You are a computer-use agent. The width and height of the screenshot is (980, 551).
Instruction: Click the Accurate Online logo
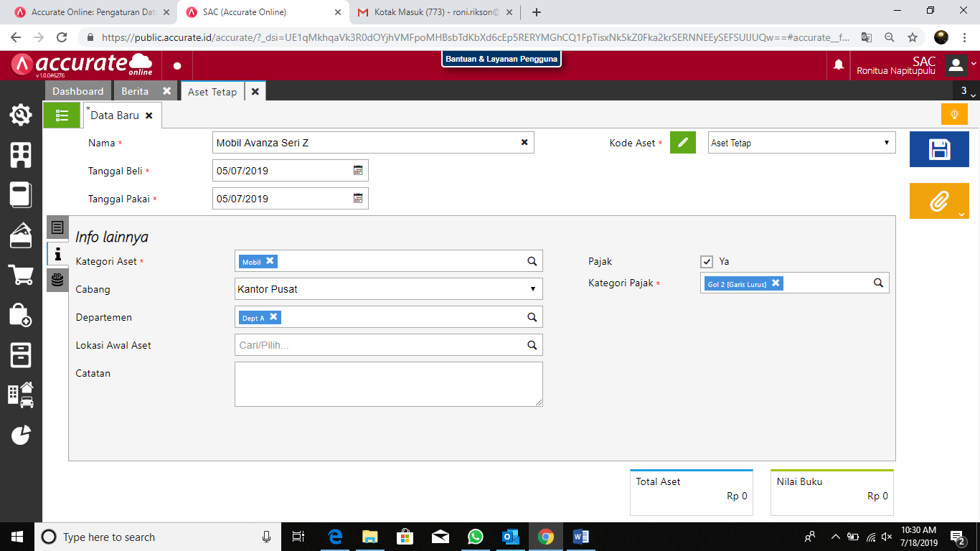point(83,65)
